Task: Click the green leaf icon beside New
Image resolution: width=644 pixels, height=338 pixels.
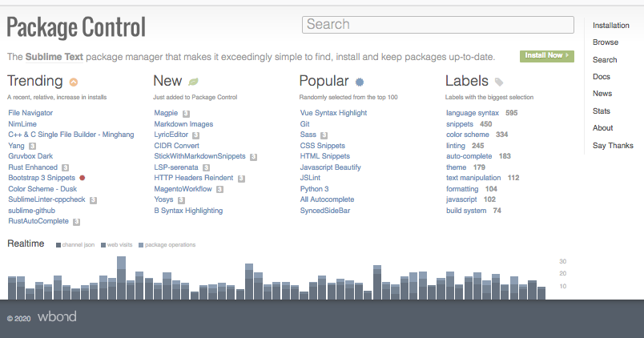Action: [193, 82]
